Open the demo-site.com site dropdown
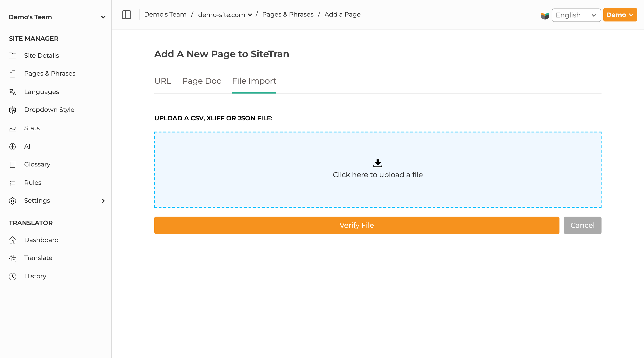The width and height of the screenshot is (644, 358). pyautogui.click(x=225, y=15)
